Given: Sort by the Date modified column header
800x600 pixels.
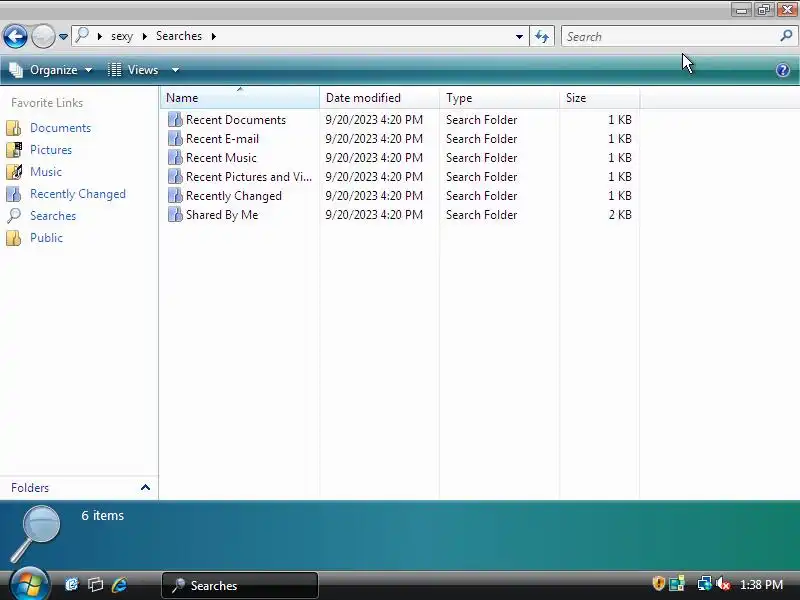Looking at the screenshot, I should pos(379,97).
